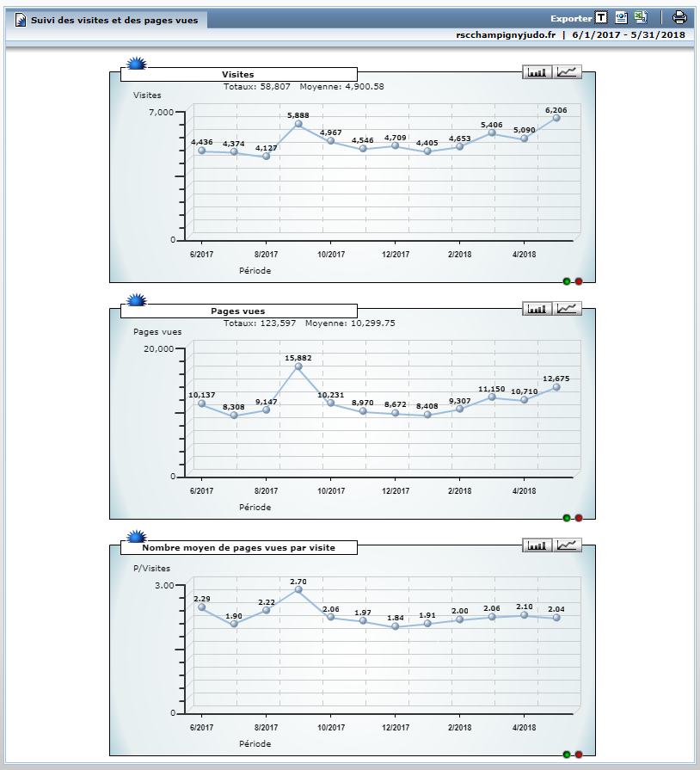
Task: Click the 7,000 y-axis label
Action: pyautogui.click(x=162, y=113)
